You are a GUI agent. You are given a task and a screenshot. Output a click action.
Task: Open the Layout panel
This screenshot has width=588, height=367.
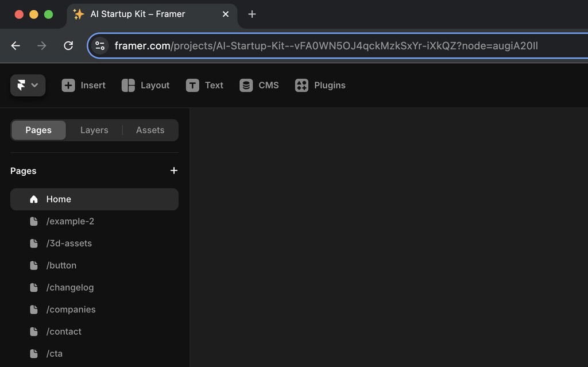pos(145,85)
